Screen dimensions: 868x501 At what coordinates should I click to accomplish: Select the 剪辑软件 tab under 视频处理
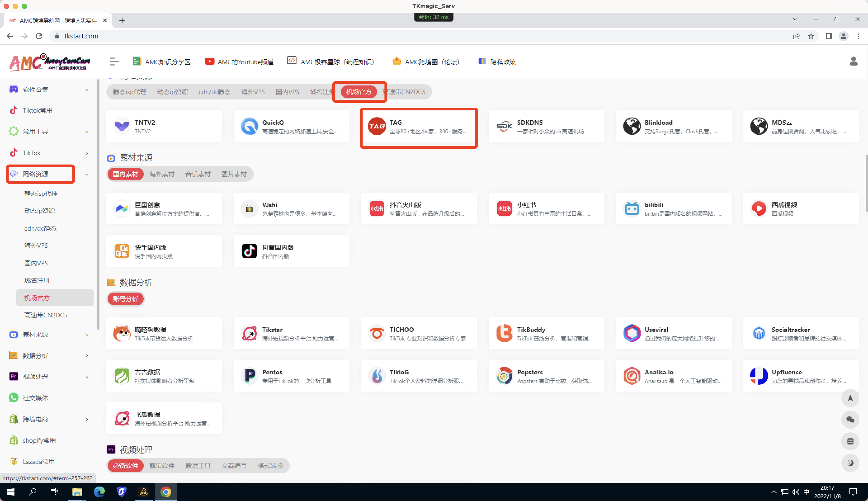(161, 466)
